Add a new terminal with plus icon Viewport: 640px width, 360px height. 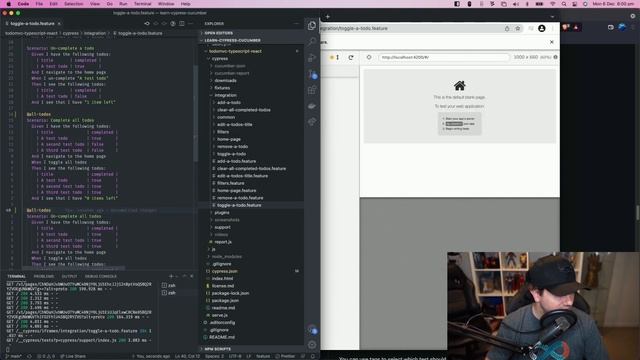pos(171,276)
